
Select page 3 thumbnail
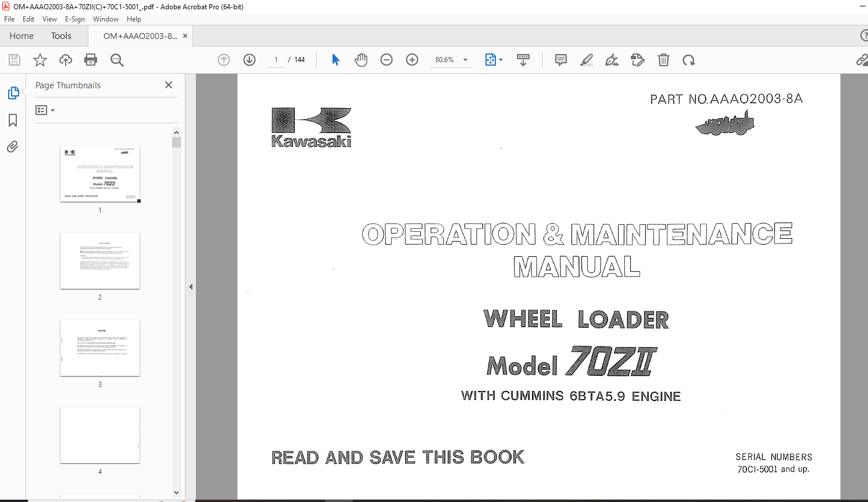click(x=100, y=348)
